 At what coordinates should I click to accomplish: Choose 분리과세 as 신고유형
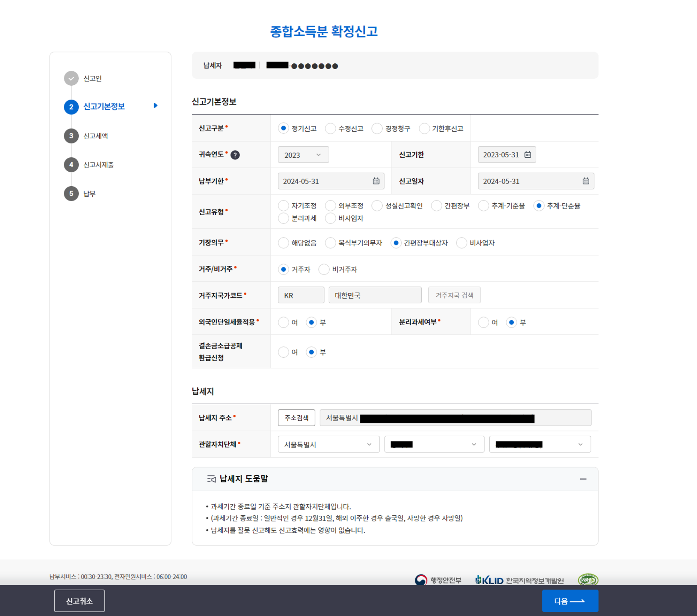[x=283, y=218]
